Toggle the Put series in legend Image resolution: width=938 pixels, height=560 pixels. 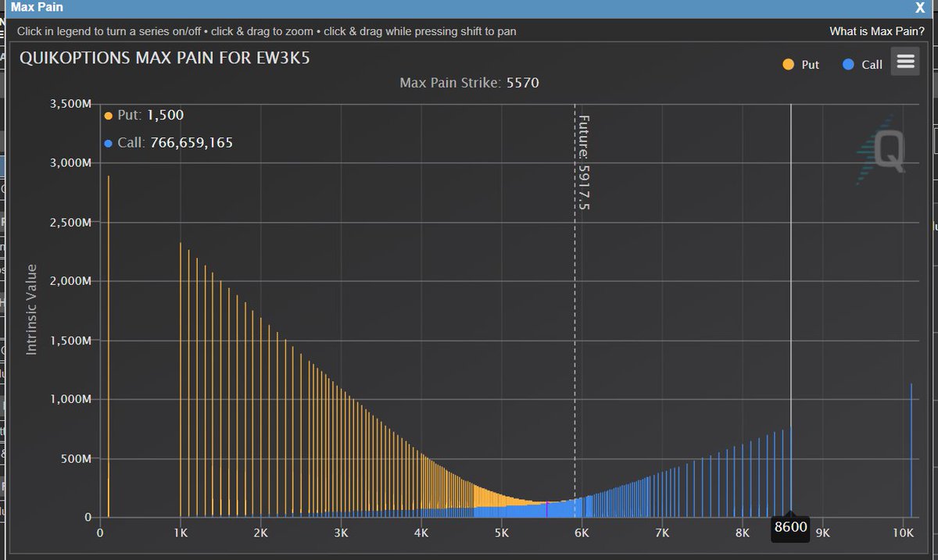pyautogui.click(x=801, y=65)
